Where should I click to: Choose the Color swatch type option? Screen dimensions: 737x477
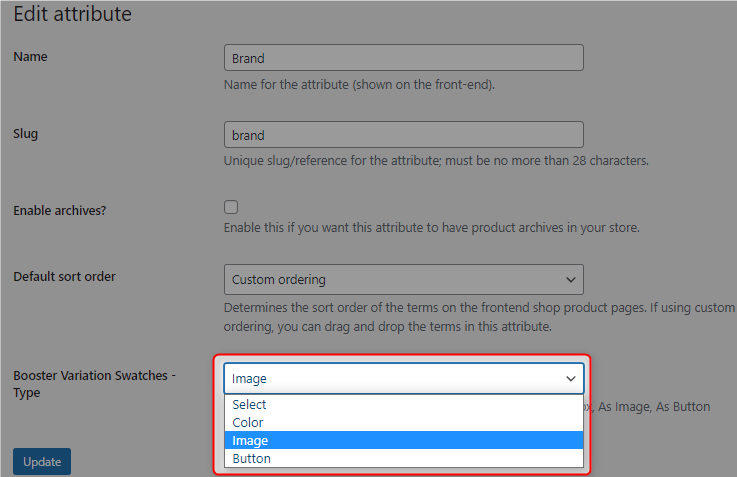point(404,422)
